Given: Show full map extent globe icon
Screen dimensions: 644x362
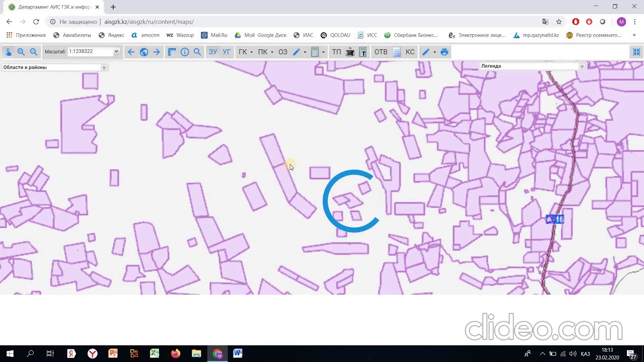Looking at the screenshot, I should (144, 52).
